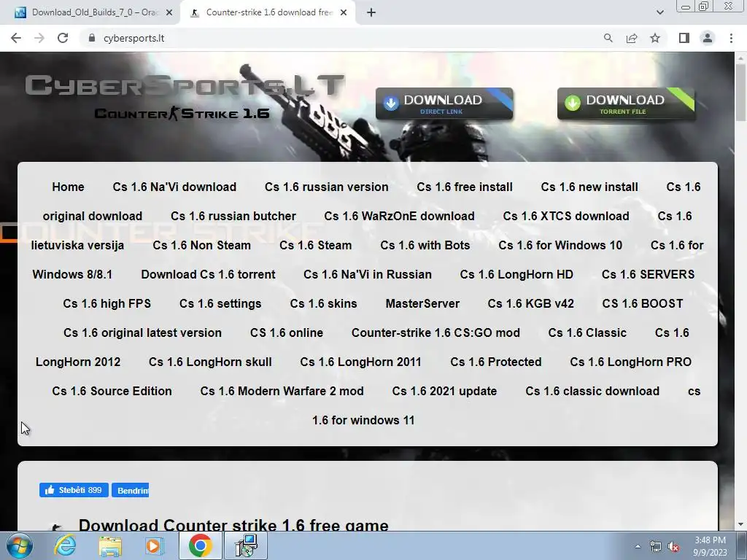Open Counter-strike 1.6 CS:GO mod link
Viewport: 747px width, 560px height.
click(x=436, y=332)
